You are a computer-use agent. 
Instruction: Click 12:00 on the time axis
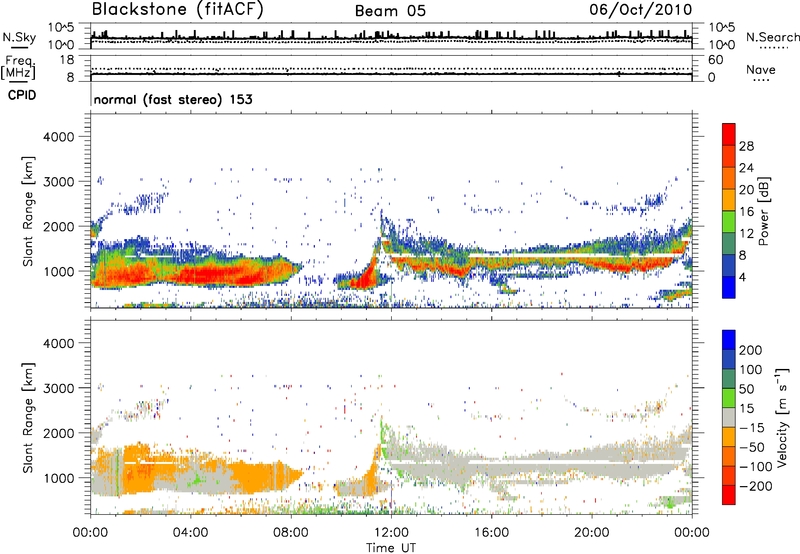pyautogui.click(x=391, y=533)
